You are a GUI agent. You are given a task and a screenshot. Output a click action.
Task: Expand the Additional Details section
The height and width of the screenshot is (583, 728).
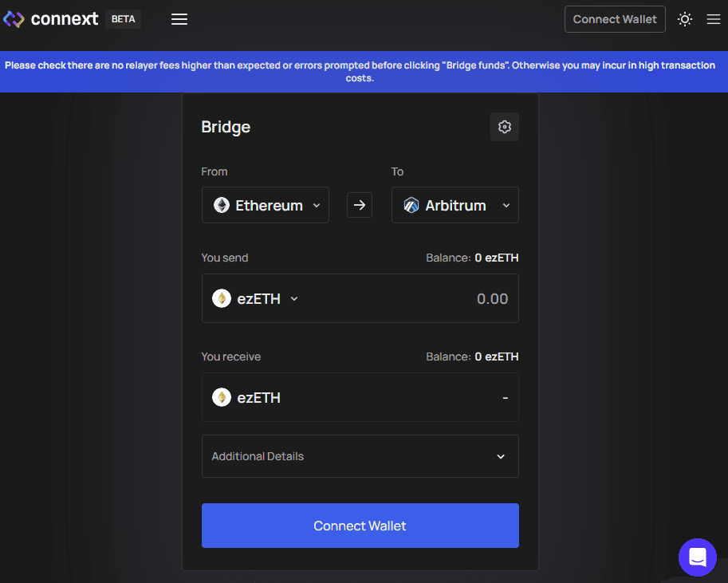(x=360, y=456)
